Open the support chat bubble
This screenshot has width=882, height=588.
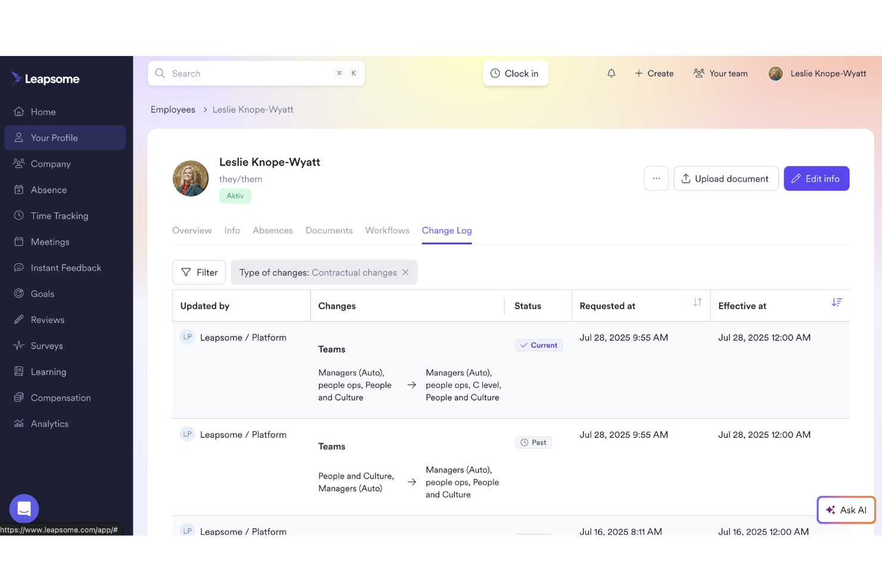click(24, 508)
